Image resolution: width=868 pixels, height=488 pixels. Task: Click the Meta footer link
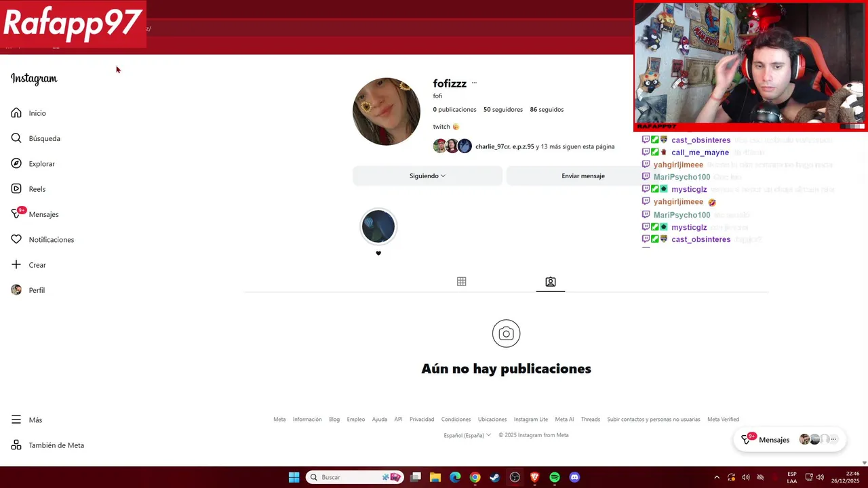coord(279,419)
